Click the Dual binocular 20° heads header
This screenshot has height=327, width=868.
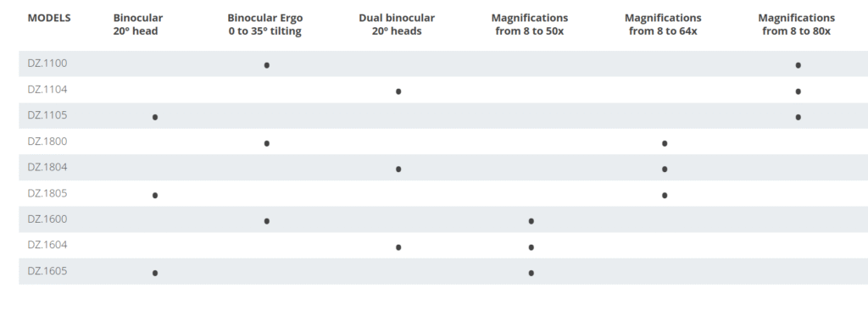pos(397,25)
